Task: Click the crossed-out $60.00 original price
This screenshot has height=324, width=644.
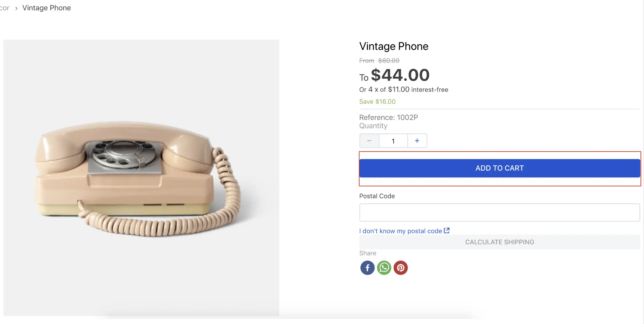Action: click(388, 61)
